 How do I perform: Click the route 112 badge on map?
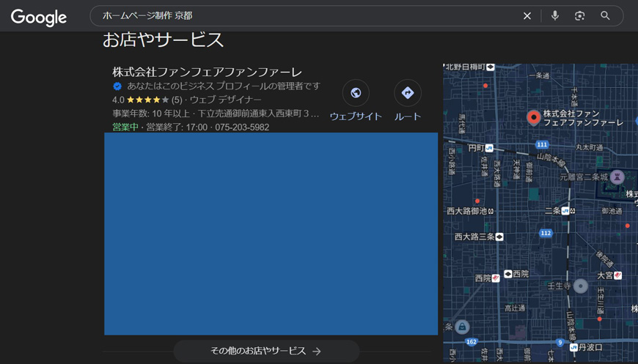[x=545, y=233]
